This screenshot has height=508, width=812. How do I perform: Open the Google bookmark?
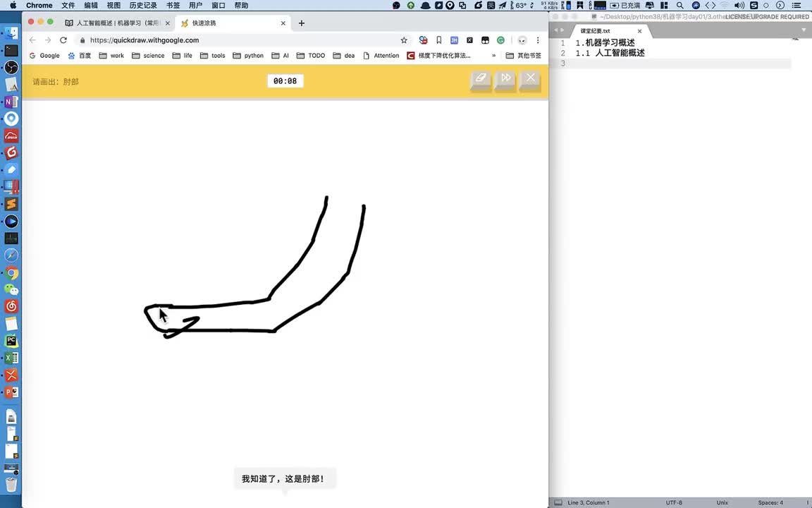pos(44,56)
